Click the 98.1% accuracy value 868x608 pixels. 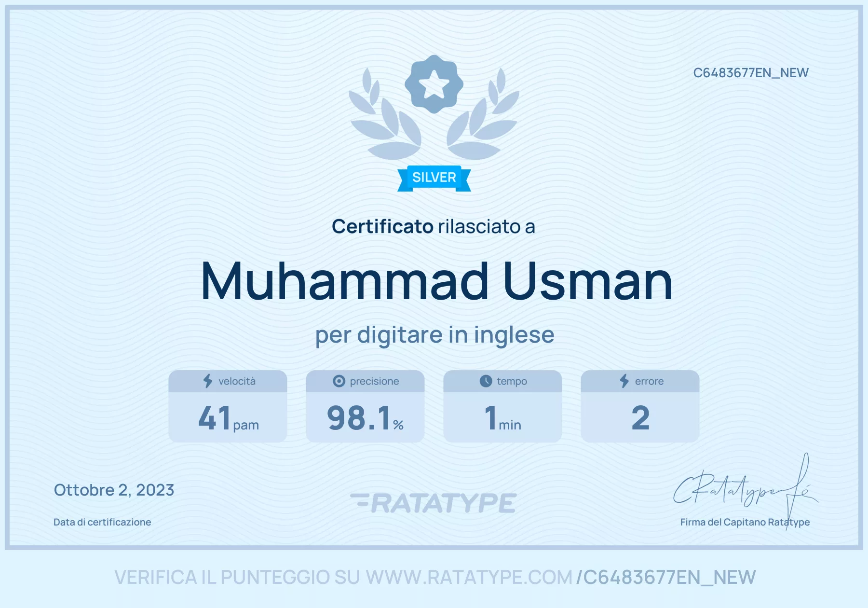click(365, 418)
